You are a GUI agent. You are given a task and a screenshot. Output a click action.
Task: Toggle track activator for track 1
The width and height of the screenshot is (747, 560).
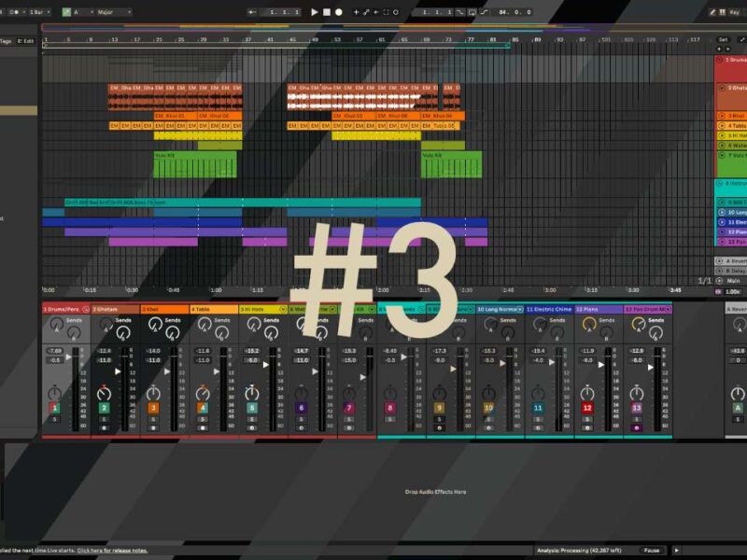pyautogui.click(x=55, y=408)
